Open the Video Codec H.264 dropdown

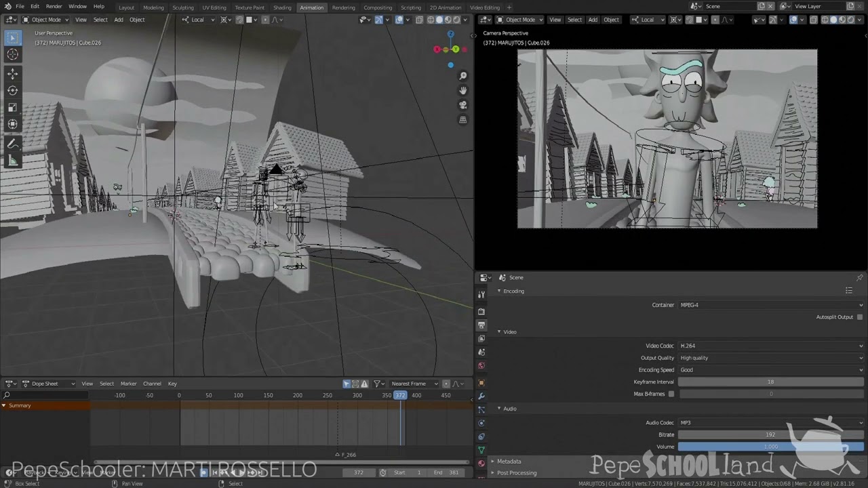click(771, 346)
